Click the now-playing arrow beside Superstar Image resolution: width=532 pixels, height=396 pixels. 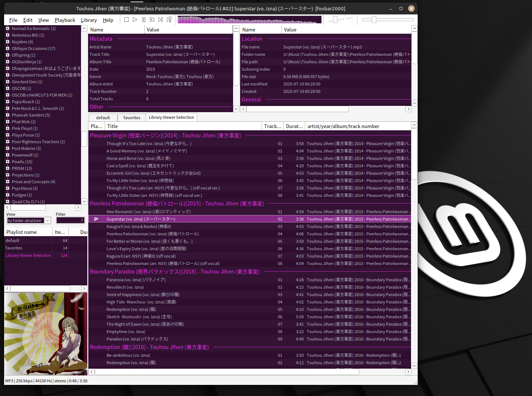tap(96, 219)
